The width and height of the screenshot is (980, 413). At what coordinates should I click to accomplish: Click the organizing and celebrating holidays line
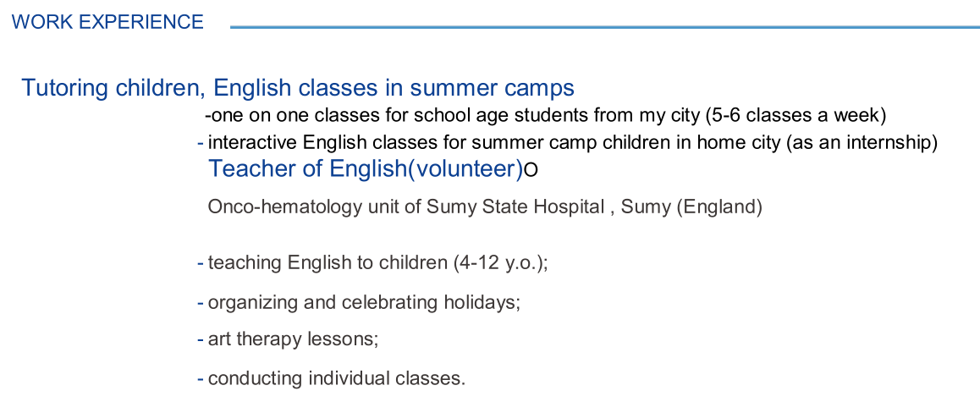pyautogui.click(x=364, y=302)
